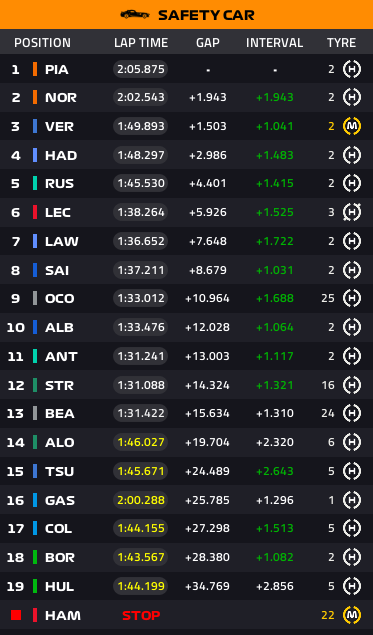Click Gasly's lap time 2:00.288
The image size is (373, 635).
[141, 500]
